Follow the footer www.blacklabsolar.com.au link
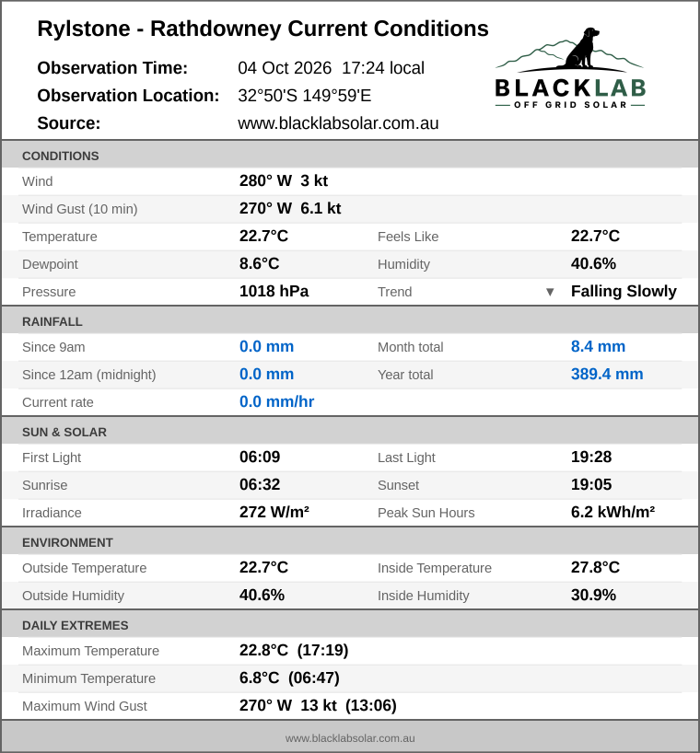The width and height of the screenshot is (700, 753). coord(350,738)
